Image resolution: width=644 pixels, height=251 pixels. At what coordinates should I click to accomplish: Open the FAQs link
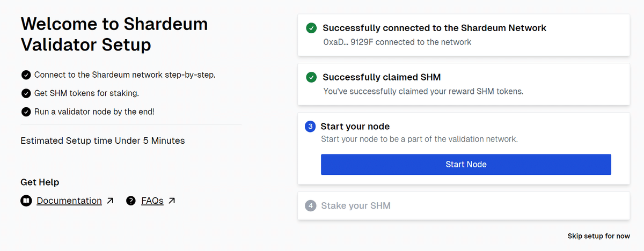(x=152, y=201)
